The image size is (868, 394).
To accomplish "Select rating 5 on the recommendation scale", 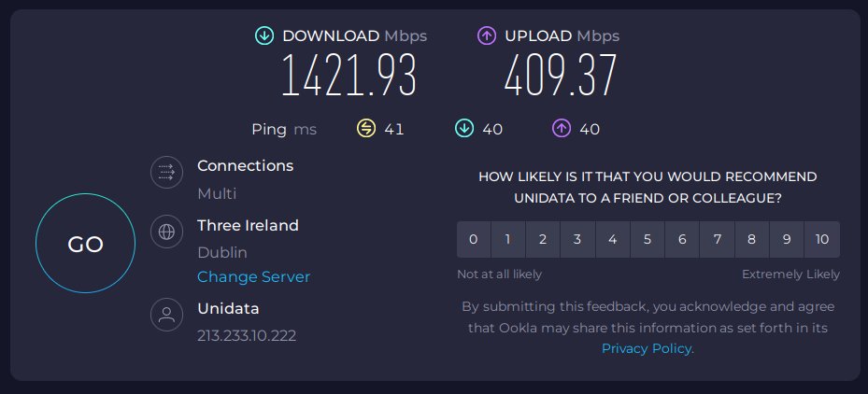I will point(647,239).
